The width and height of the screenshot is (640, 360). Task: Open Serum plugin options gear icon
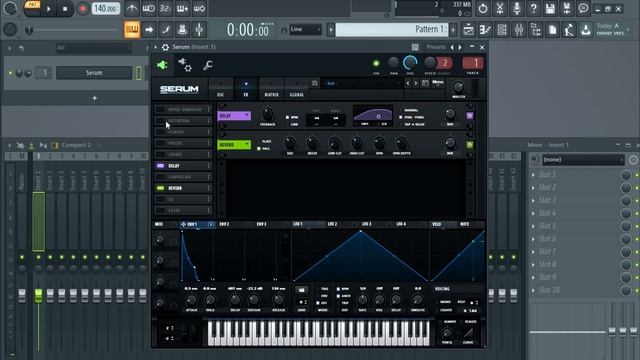click(x=165, y=47)
